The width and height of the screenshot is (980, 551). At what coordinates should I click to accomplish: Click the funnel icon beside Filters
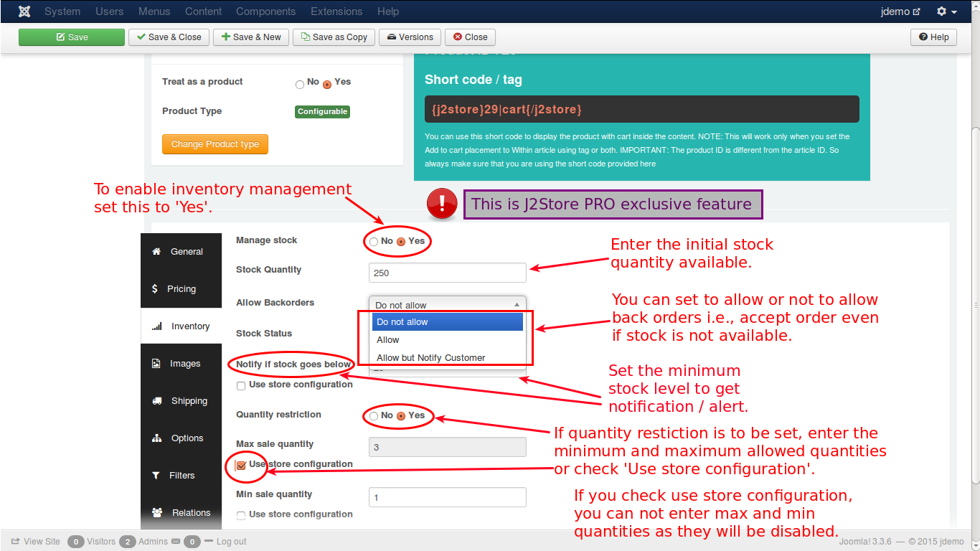point(156,475)
